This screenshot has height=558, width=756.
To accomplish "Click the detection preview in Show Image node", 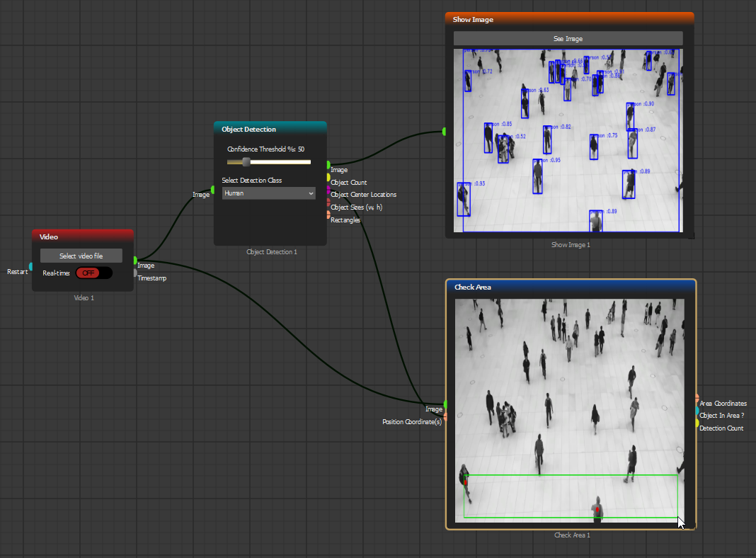I will (568, 141).
